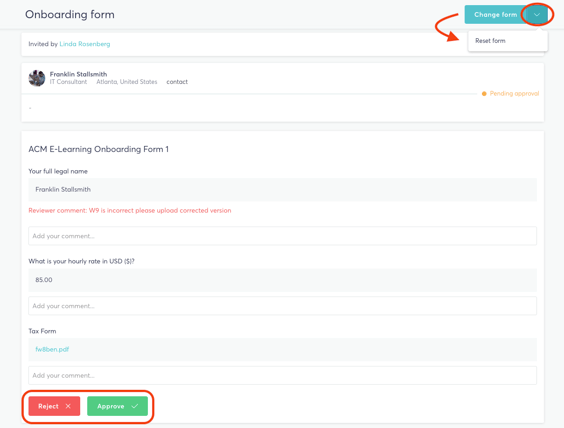Click Franklin Stallsmith name in header card
This screenshot has height=428, width=564.
[x=78, y=74]
